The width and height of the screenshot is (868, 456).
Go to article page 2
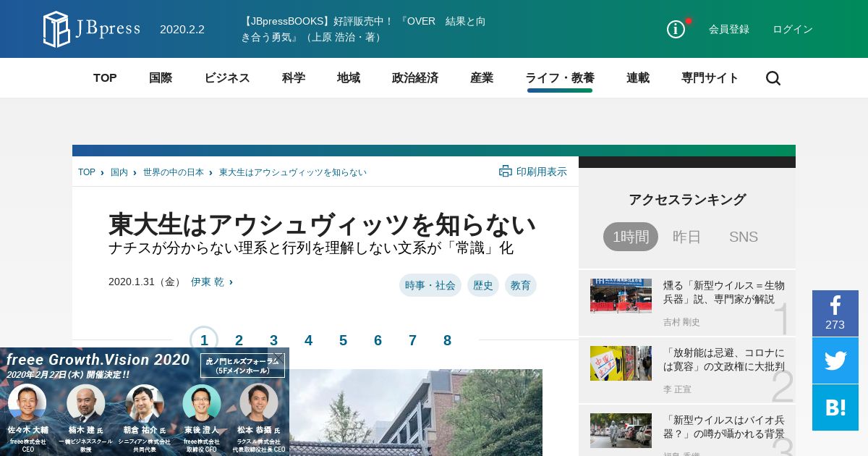pyautogui.click(x=239, y=340)
